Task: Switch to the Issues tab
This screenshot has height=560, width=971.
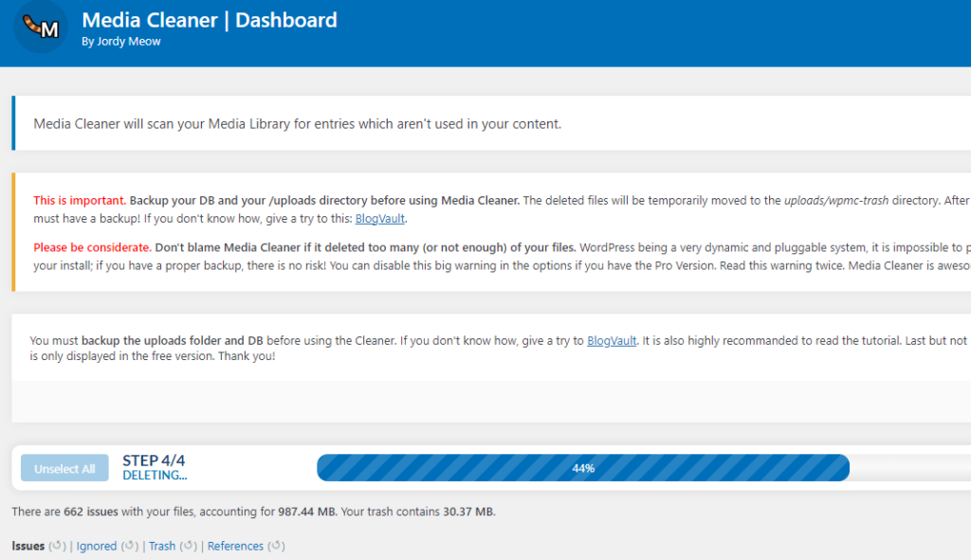Action: pos(27,546)
